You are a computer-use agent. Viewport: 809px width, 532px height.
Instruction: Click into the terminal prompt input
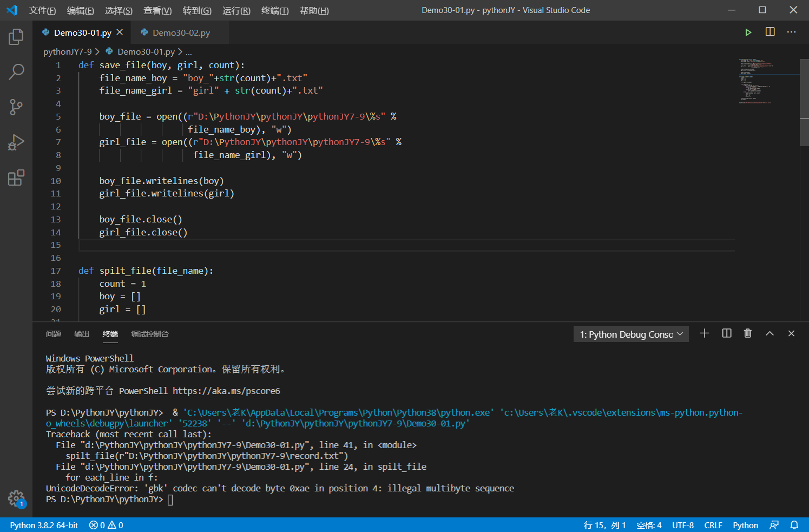170,500
